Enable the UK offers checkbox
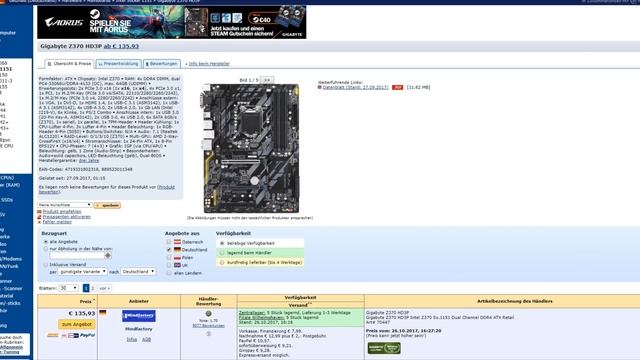The width and height of the screenshot is (640, 360). pyautogui.click(x=169, y=265)
